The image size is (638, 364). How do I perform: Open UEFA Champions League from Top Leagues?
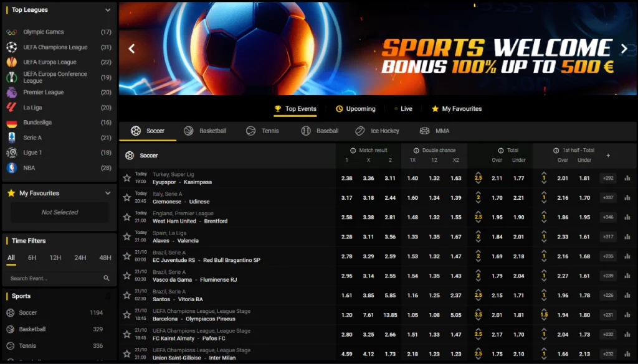[x=55, y=48]
